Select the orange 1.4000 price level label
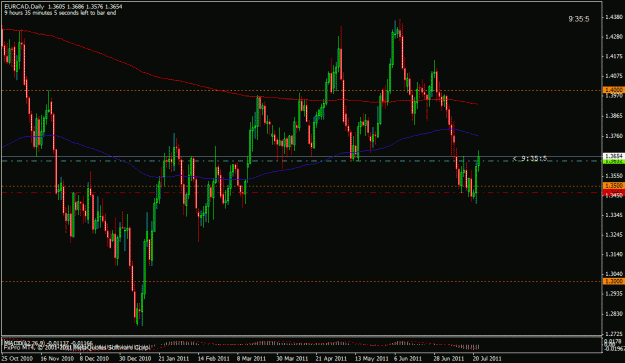This screenshot has width=625, height=363. [613, 90]
